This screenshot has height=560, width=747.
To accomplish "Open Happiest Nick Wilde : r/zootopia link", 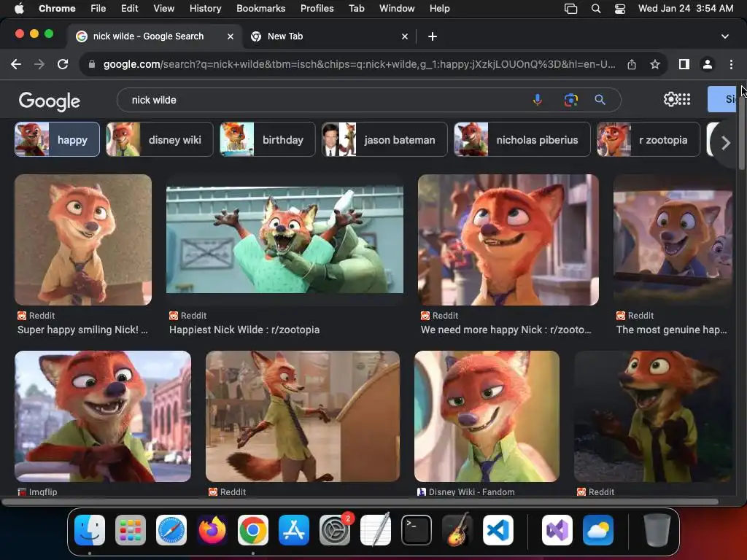I will [x=244, y=330].
